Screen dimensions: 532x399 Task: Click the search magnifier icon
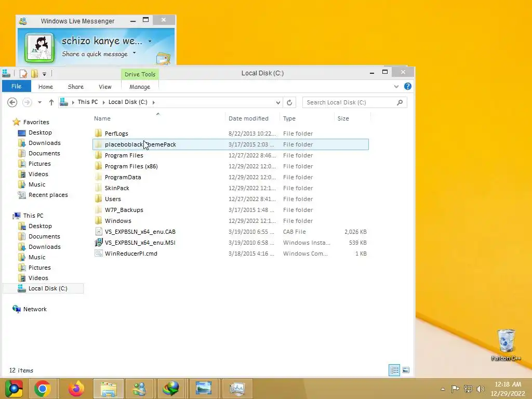(x=400, y=102)
